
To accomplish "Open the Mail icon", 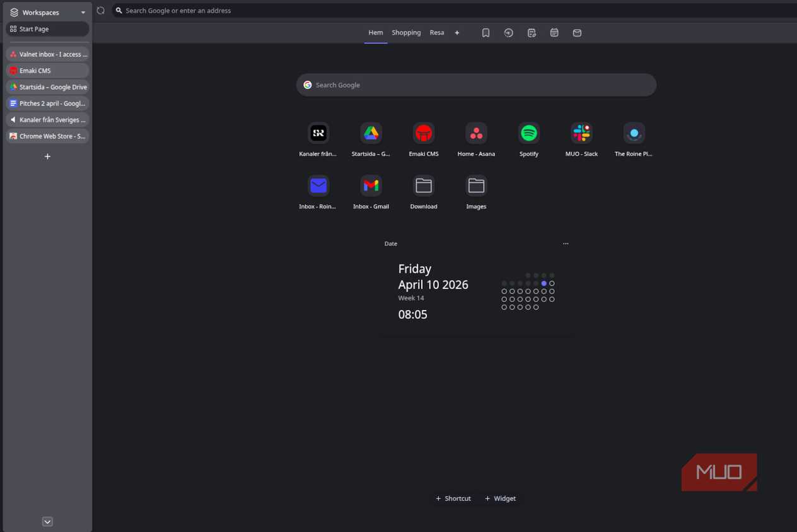I will pyautogui.click(x=577, y=33).
